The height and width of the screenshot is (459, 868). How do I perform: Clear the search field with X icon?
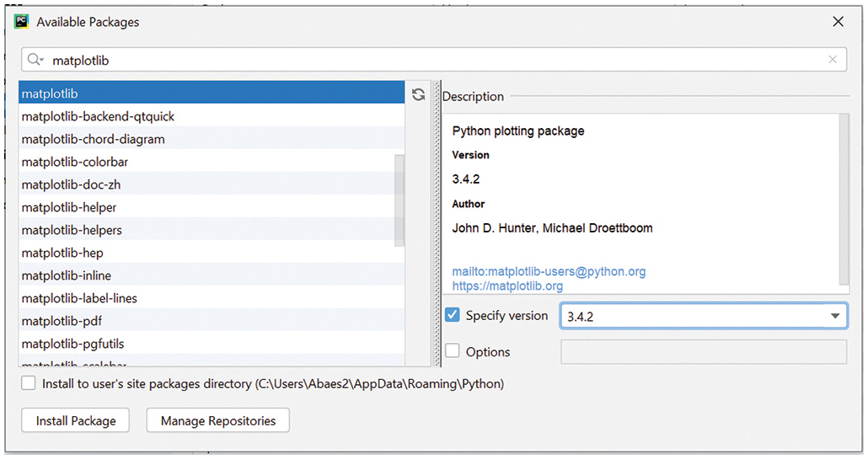click(x=833, y=60)
